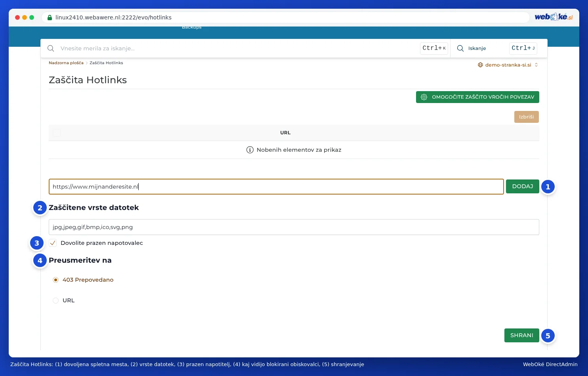Click the Iskanje search magnifier icon

coord(460,48)
